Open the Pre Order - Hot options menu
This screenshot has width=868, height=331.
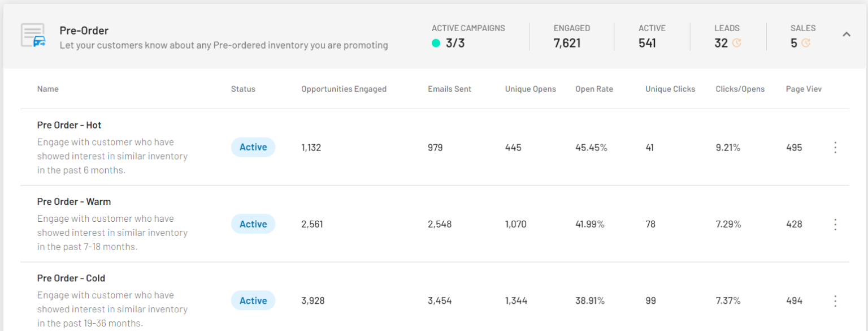[835, 148]
